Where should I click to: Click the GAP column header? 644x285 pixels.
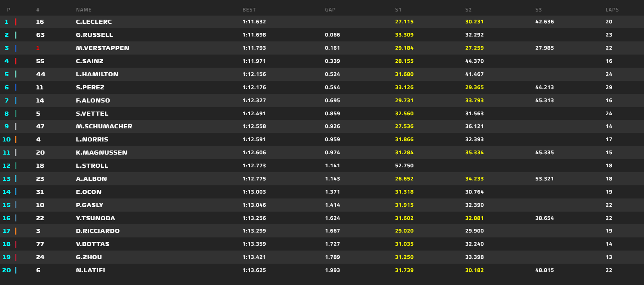pyautogui.click(x=330, y=10)
